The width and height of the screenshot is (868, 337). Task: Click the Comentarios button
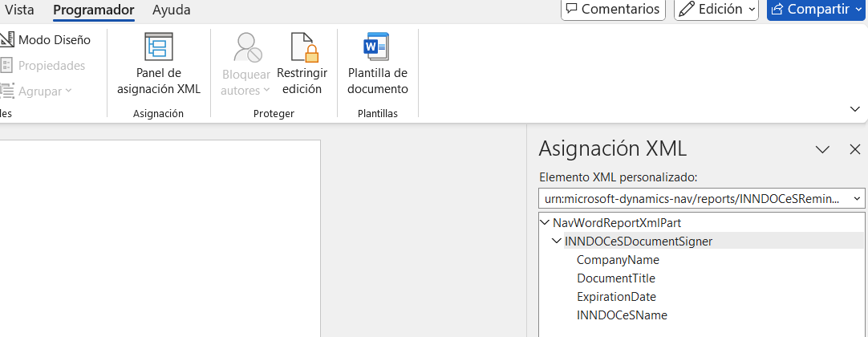pyautogui.click(x=613, y=10)
